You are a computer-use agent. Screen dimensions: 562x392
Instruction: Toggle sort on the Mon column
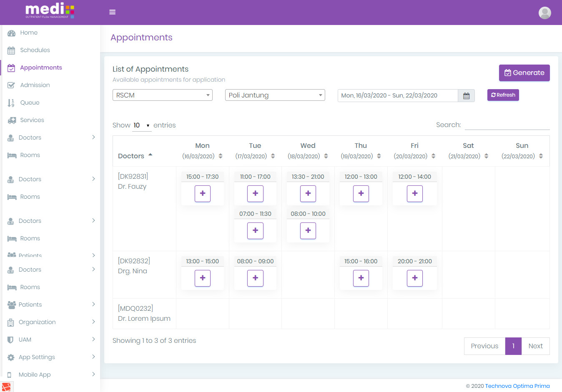tap(203, 151)
